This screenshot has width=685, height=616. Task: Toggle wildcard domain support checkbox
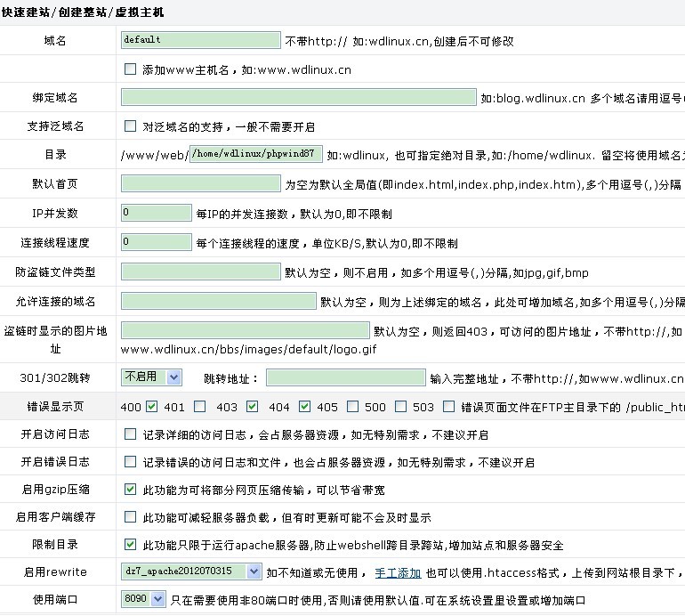(130, 126)
